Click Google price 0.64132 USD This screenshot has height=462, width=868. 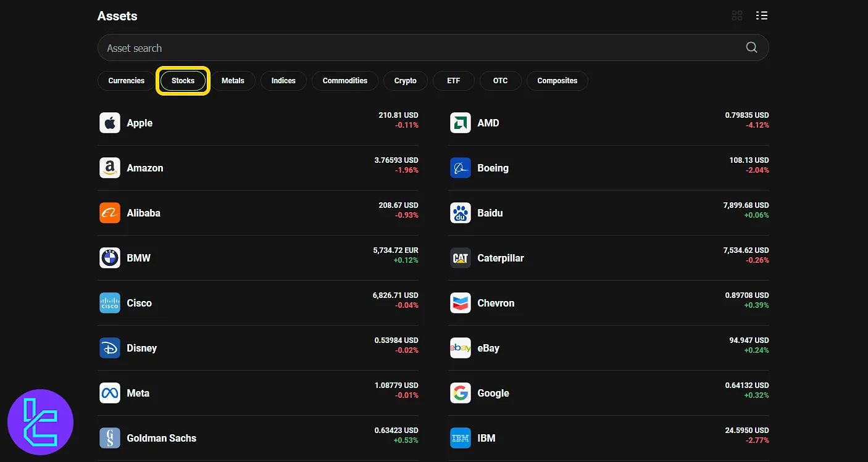747,386
